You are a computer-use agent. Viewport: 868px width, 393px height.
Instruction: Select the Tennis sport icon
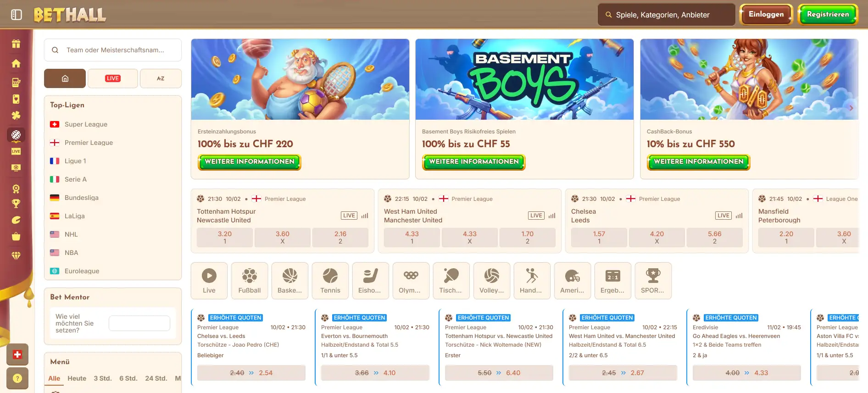click(330, 281)
